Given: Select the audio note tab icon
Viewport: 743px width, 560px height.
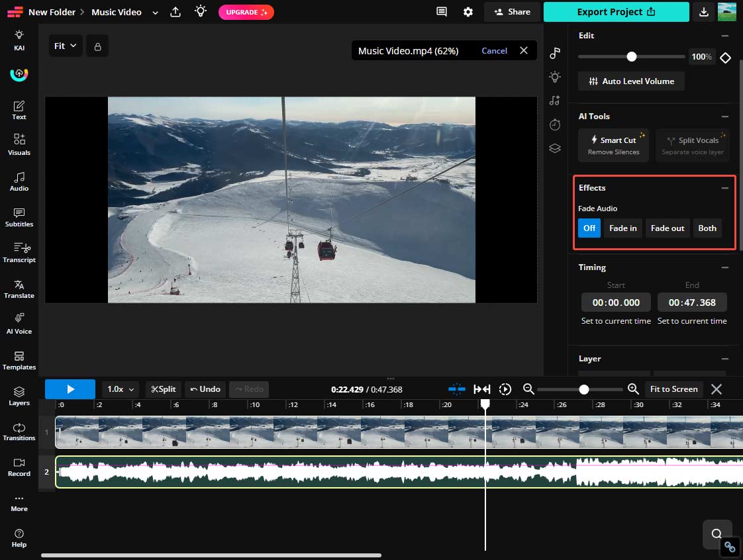Looking at the screenshot, I should [x=555, y=53].
